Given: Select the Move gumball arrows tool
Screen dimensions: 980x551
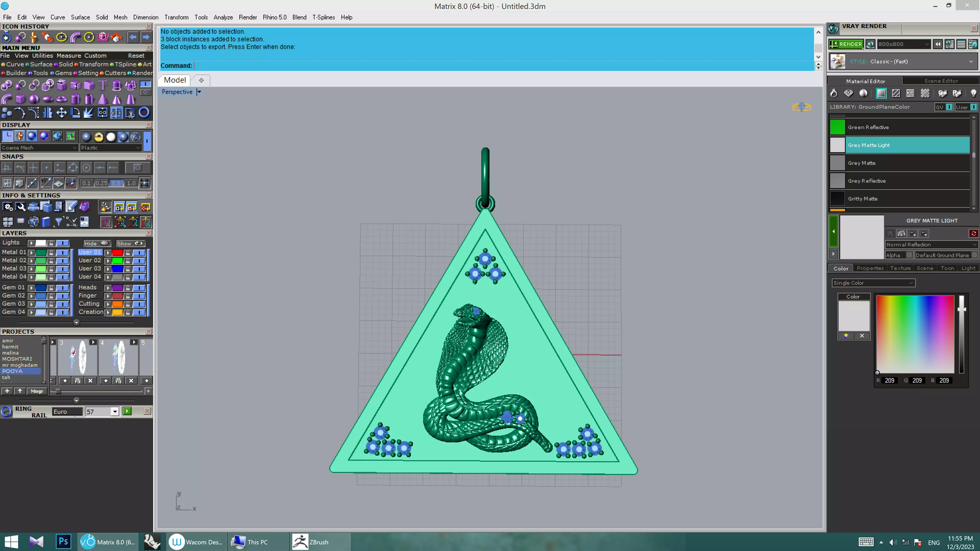Looking at the screenshot, I should (x=61, y=112).
